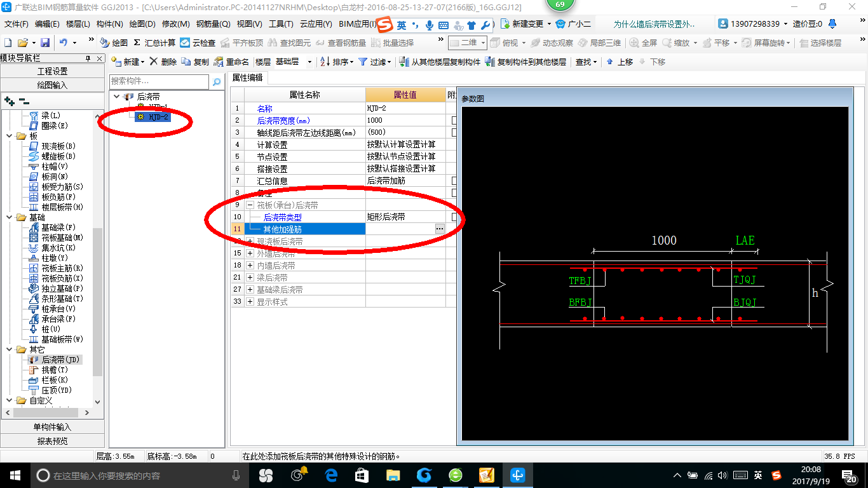Open Microsoft Edge from the Windows taskbar
868x488 pixels.
(x=330, y=475)
